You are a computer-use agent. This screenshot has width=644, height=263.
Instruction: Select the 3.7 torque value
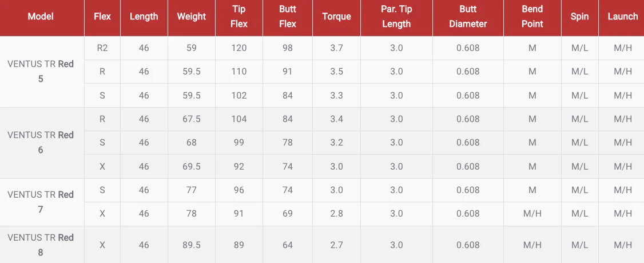click(336, 48)
